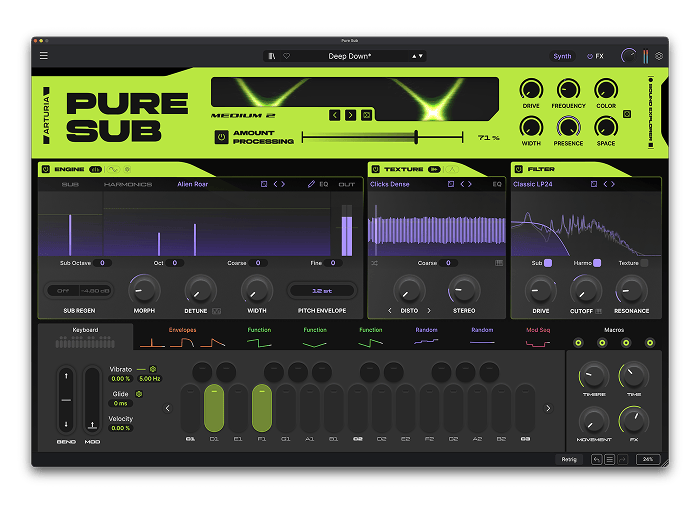Toggle the FX power switch
The height and width of the screenshot is (515, 700).
click(x=590, y=56)
